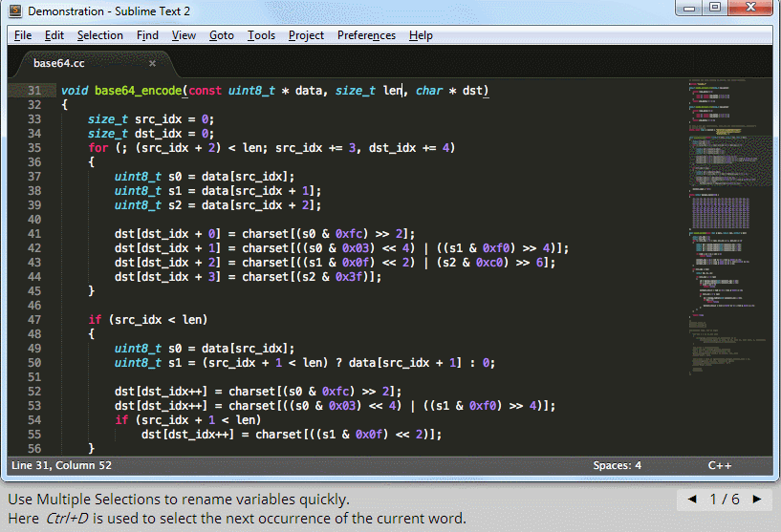Click hex value 0xc0 on line 43

[x=489, y=263]
